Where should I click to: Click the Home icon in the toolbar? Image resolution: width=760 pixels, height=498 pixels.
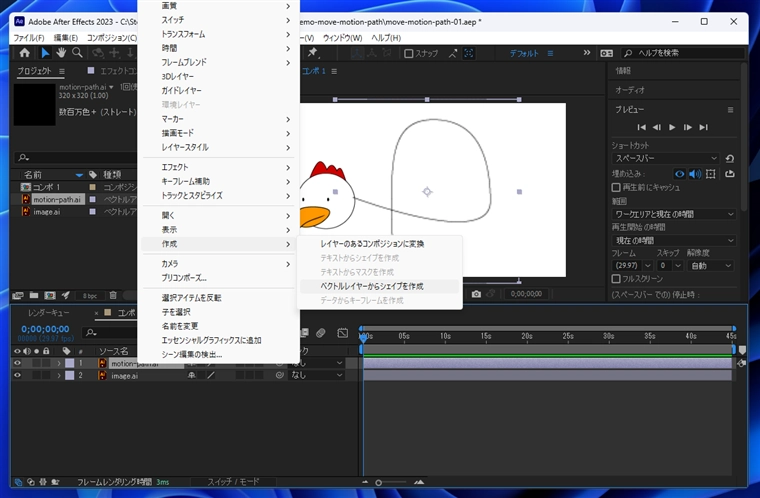(25, 53)
